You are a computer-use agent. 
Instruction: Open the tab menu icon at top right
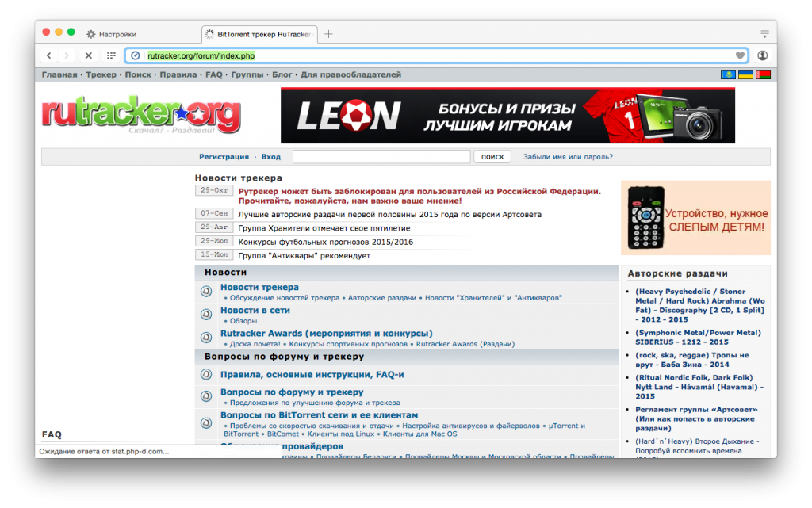[x=764, y=34]
